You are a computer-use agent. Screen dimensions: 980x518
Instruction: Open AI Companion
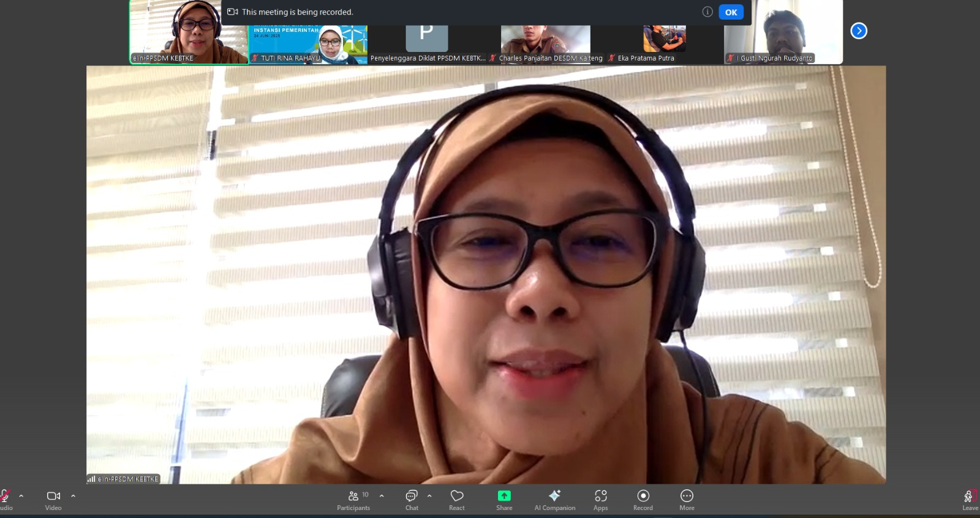click(554, 500)
